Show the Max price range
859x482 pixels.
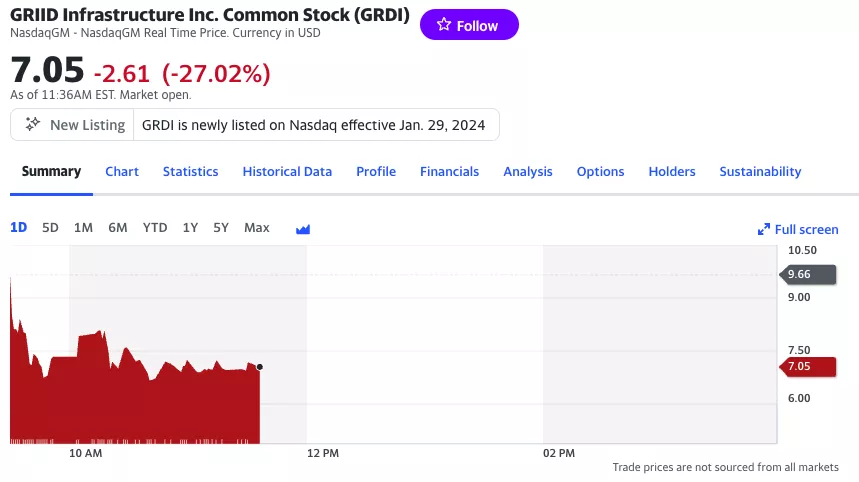257,228
